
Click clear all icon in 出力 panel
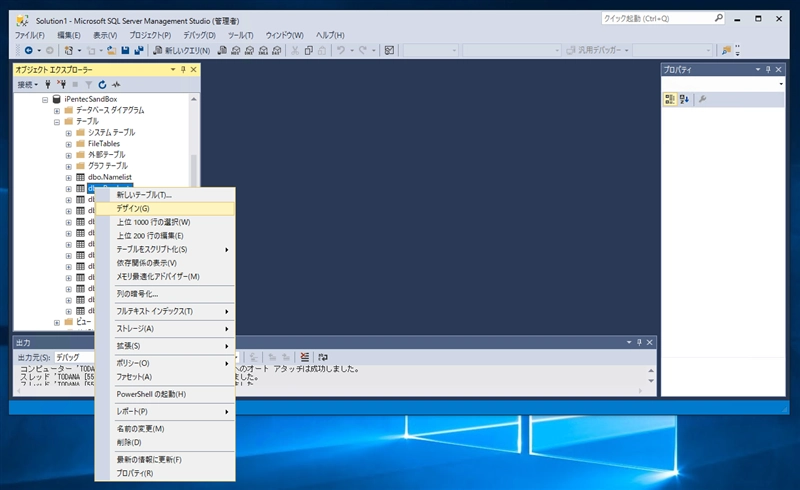click(305, 357)
